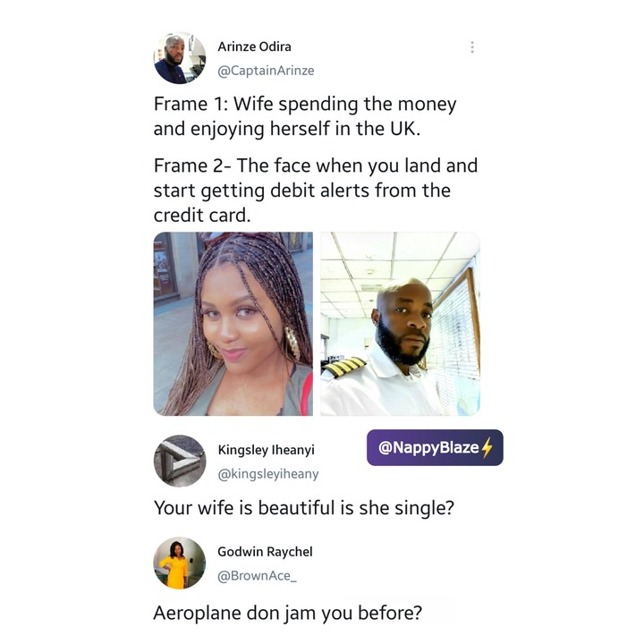Open the 'Your wife is beautiful' reply

pyautogui.click(x=304, y=508)
